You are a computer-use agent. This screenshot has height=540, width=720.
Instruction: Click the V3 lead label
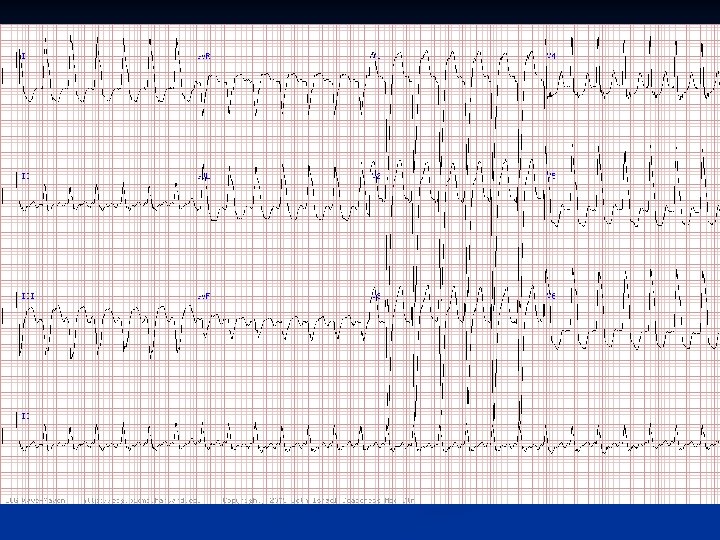coord(376,296)
